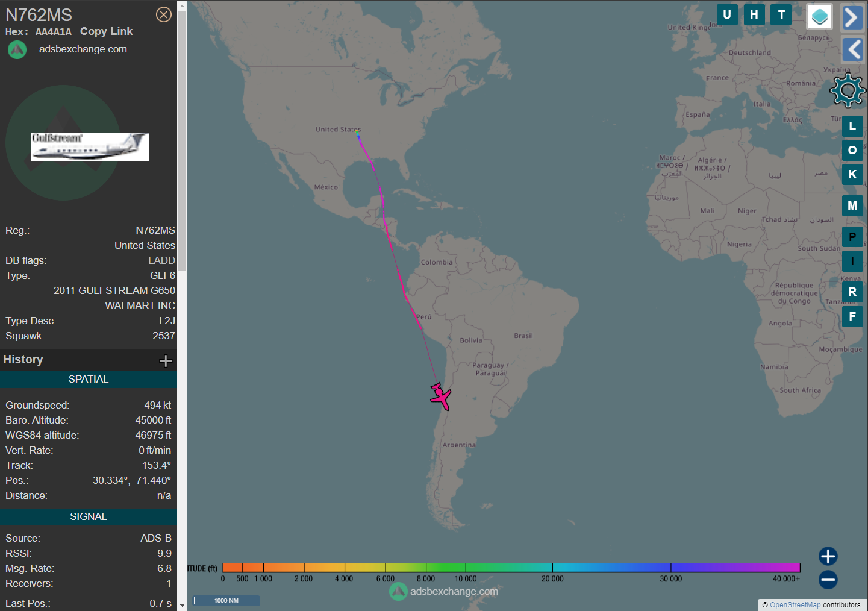The image size is (868, 611).
Task: Open the adsbexchange.com logo icon in sidebar
Action: (17, 49)
